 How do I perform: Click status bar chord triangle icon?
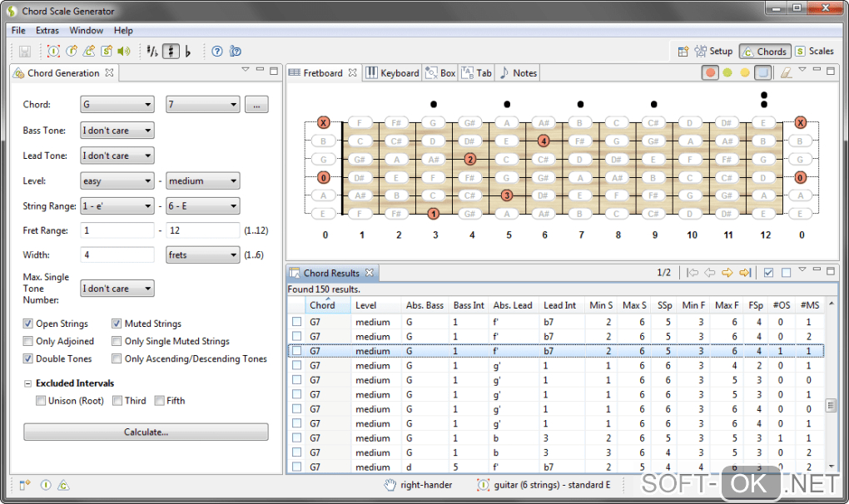click(x=63, y=485)
